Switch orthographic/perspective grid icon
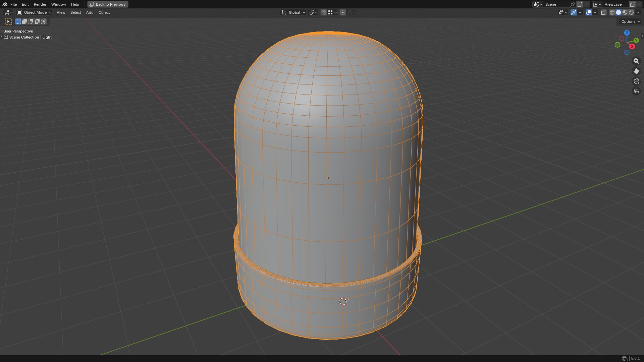The width and height of the screenshot is (644, 362). pyautogui.click(x=636, y=91)
